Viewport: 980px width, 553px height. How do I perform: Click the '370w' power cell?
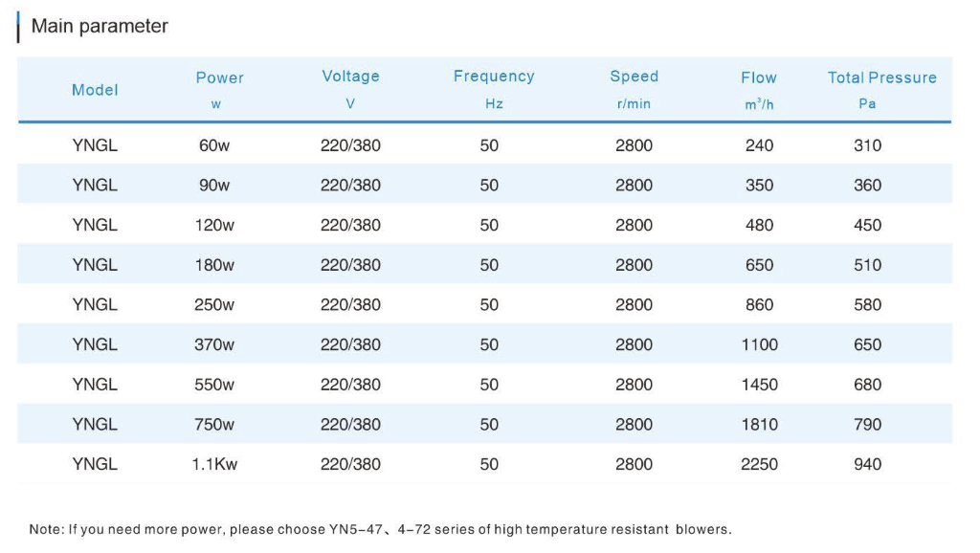coord(214,345)
